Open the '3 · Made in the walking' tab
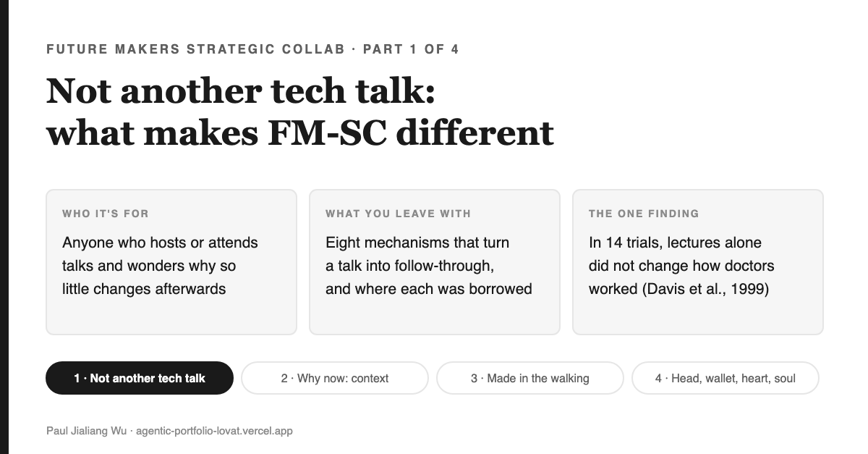868x454 pixels. point(530,378)
